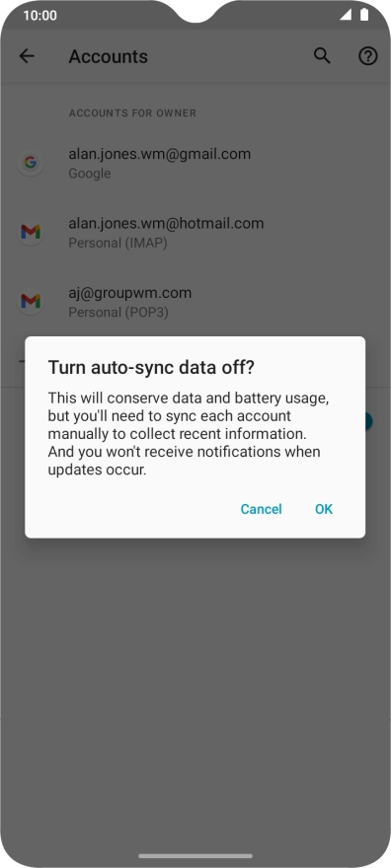Tap the Gmail icon beside aj@groupwm.com
Image resolution: width=391 pixels, height=868 pixels.
31,301
